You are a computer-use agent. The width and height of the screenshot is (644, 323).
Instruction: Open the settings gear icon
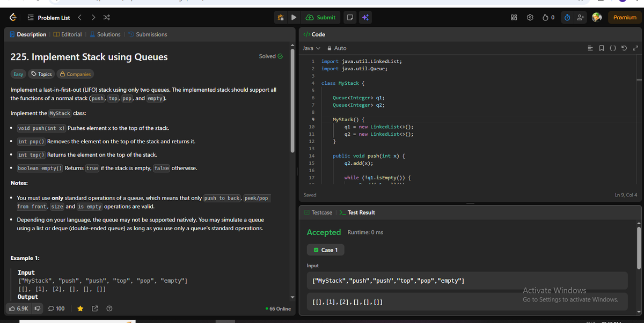(530, 18)
